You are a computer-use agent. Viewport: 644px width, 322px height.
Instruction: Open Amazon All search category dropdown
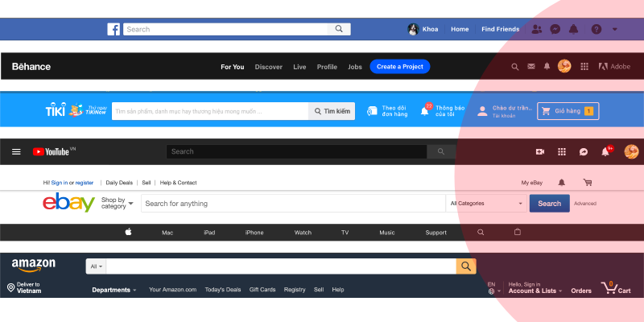point(96,266)
